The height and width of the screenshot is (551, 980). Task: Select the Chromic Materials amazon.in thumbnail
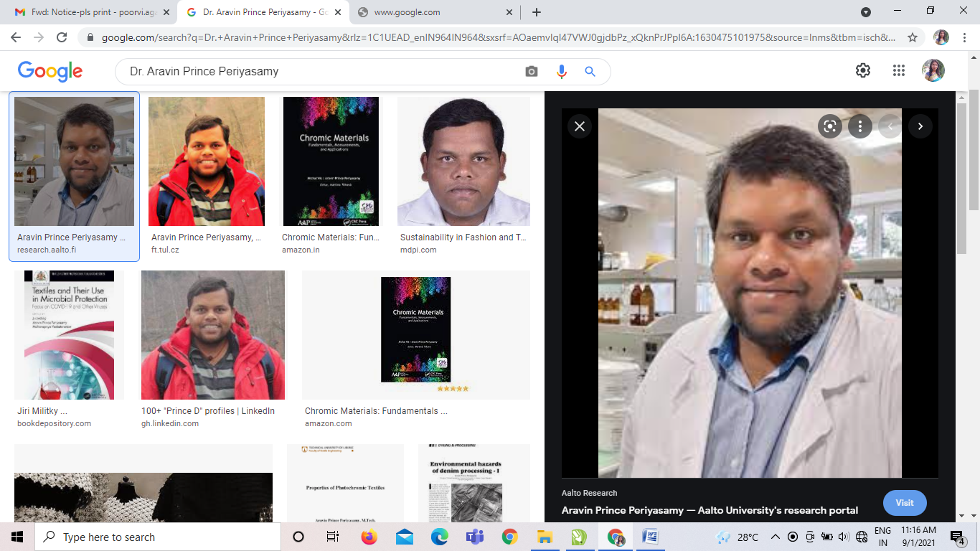331,161
